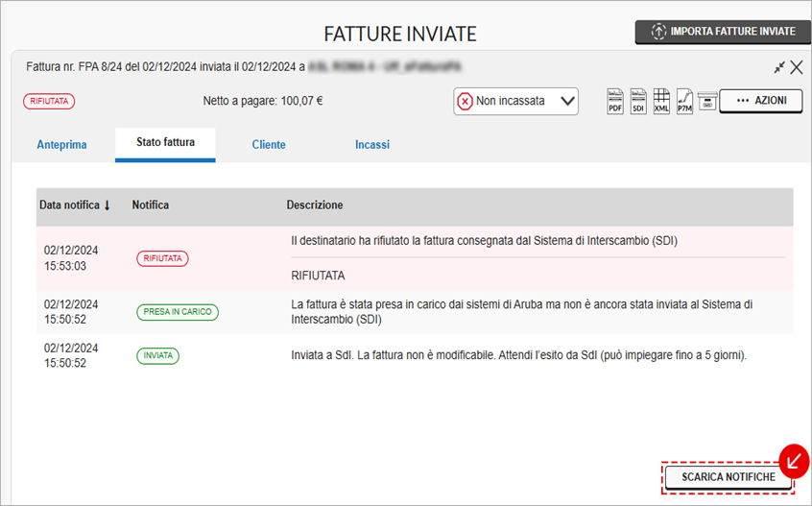Switch to the Anteprima tab
Viewport: 812px width, 506px height.
pyautogui.click(x=61, y=145)
